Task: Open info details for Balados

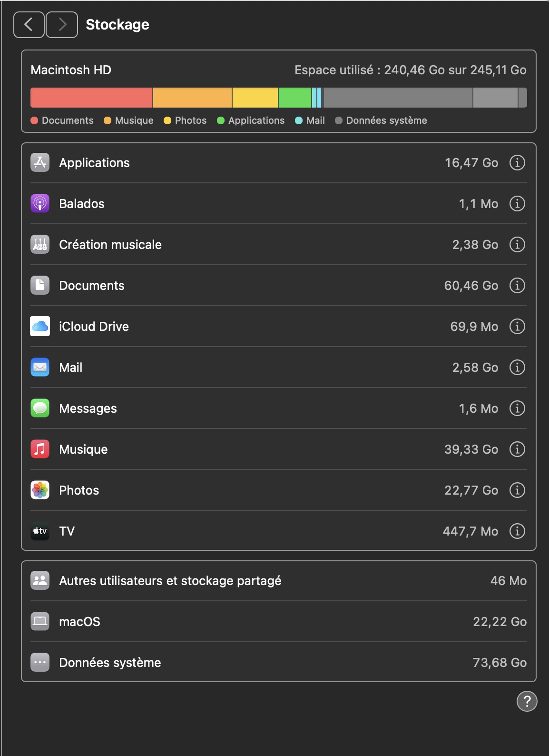Action: click(517, 204)
